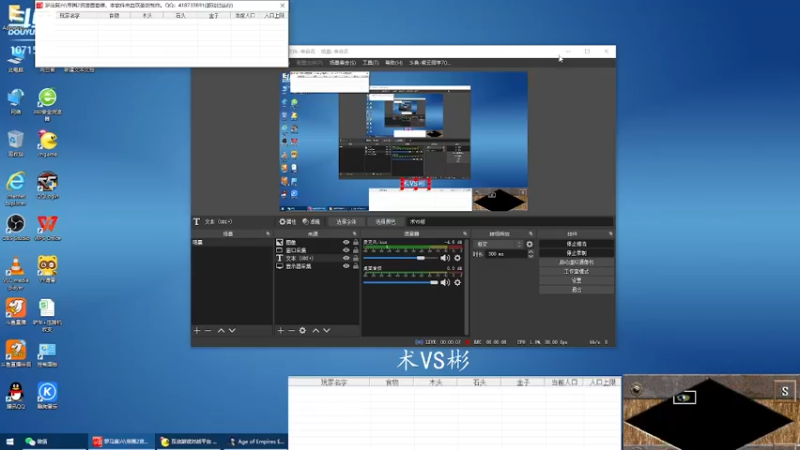This screenshot has height=450, width=800.
Task: Move scene down in Scenes panel
Action: click(232, 331)
